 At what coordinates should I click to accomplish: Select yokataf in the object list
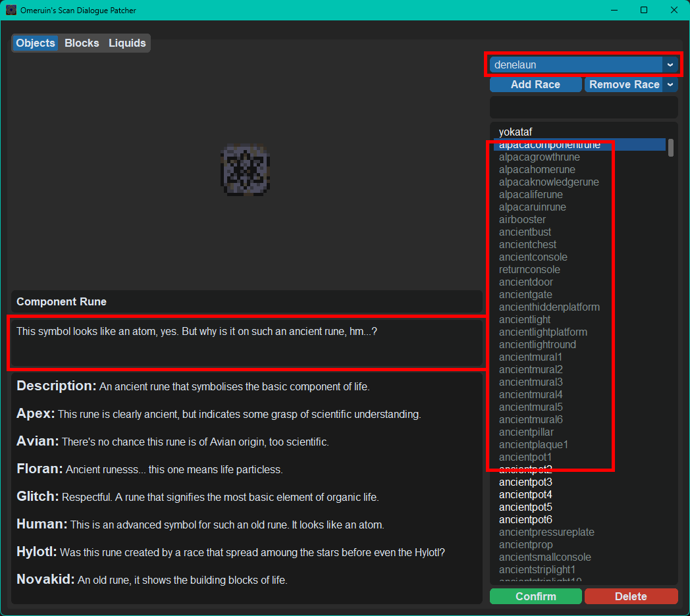[x=516, y=132]
